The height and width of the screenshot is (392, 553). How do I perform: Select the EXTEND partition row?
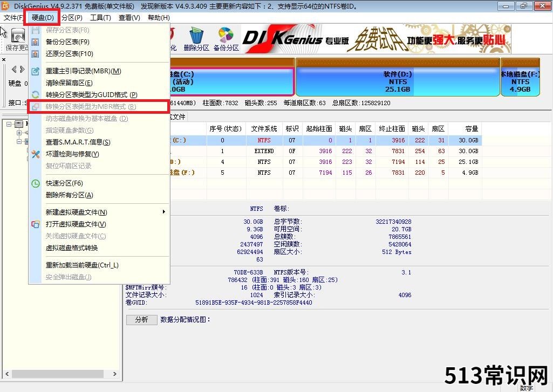click(x=326, y=151)
